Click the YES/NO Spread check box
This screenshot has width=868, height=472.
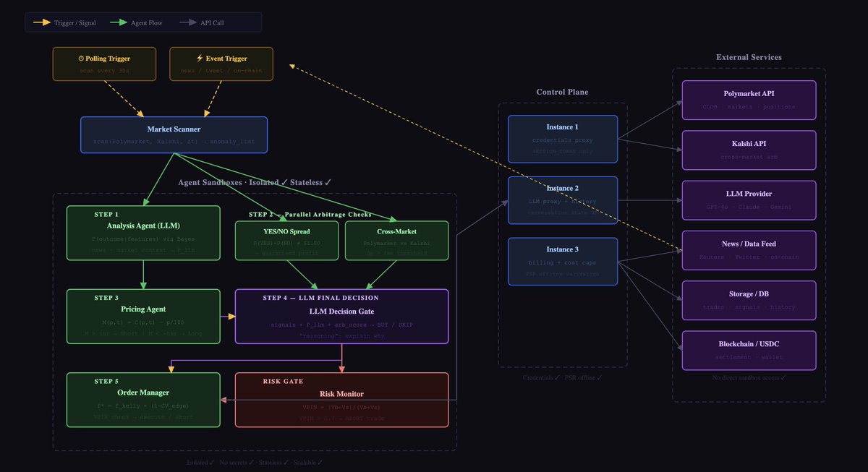point(286,240)
